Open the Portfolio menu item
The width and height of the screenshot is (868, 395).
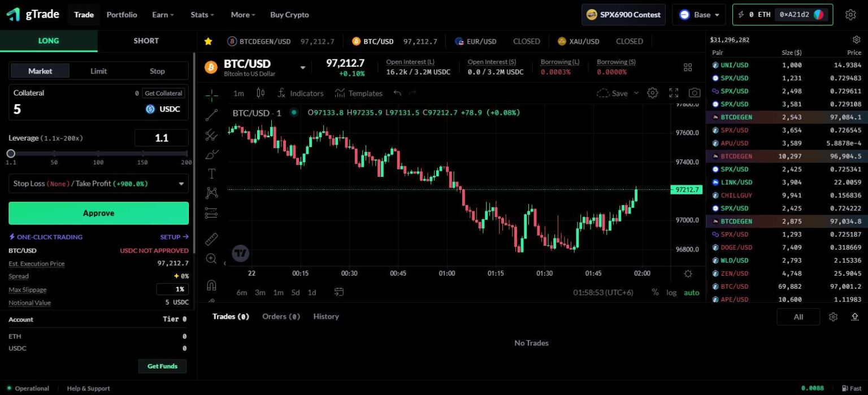click(x=121, y=15)
